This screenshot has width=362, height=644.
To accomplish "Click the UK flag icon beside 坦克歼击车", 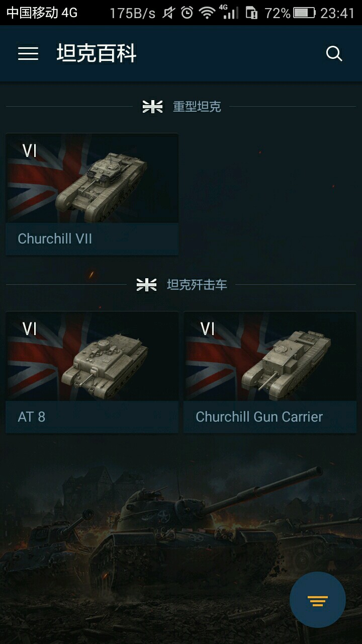I will pos(146,285).
